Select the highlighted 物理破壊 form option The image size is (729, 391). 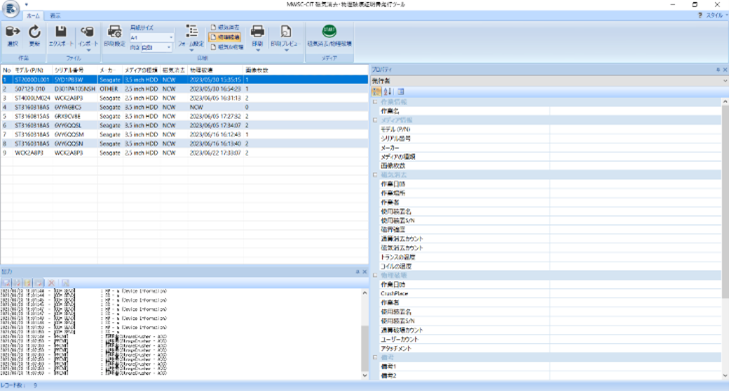click(225, 37)
